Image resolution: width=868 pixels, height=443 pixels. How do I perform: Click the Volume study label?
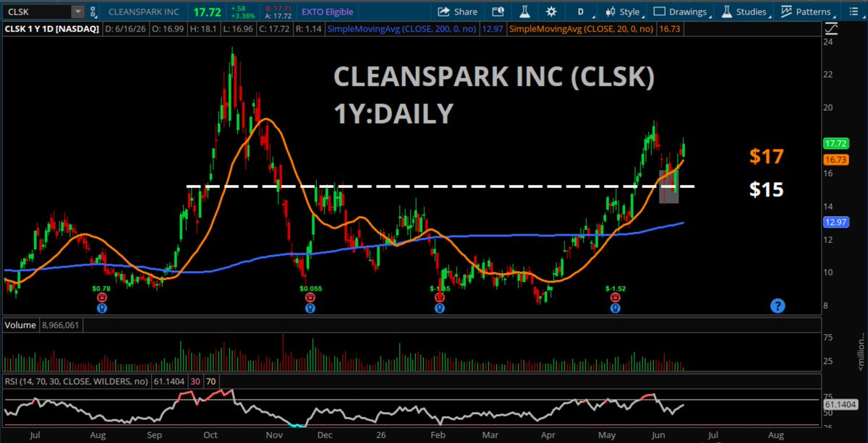tap(20, 325)
